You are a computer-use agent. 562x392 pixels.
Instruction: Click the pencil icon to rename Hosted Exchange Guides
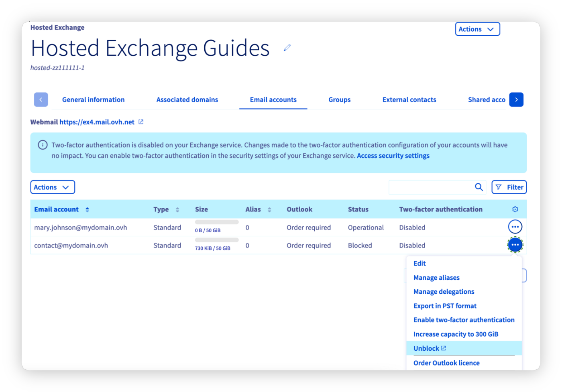coord(287,47)
